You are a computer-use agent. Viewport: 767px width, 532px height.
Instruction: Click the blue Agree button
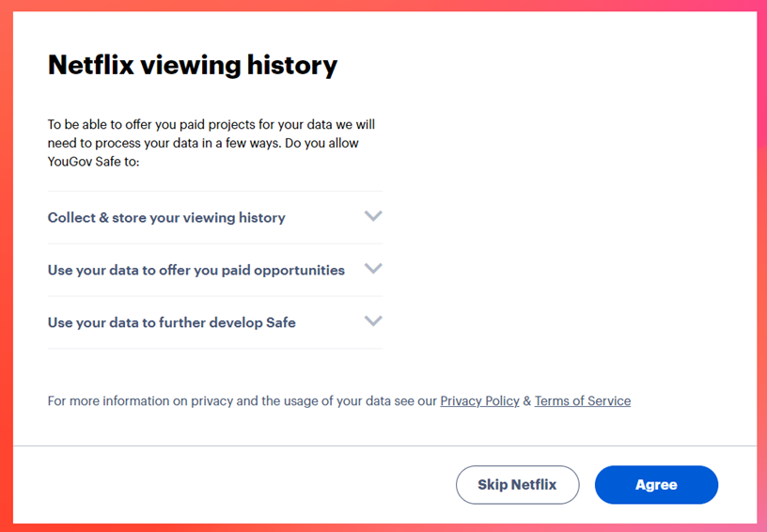click(656, 485)
